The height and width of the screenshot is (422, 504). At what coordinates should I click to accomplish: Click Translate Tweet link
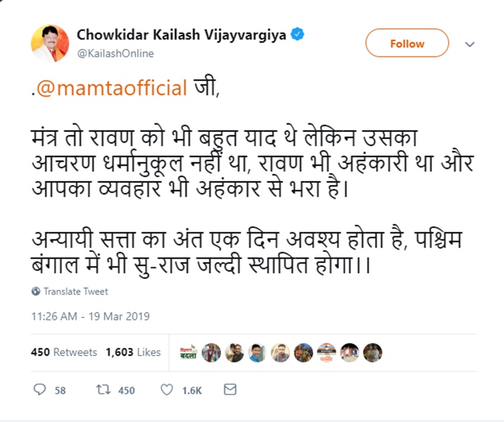click(x=76, y=292)
